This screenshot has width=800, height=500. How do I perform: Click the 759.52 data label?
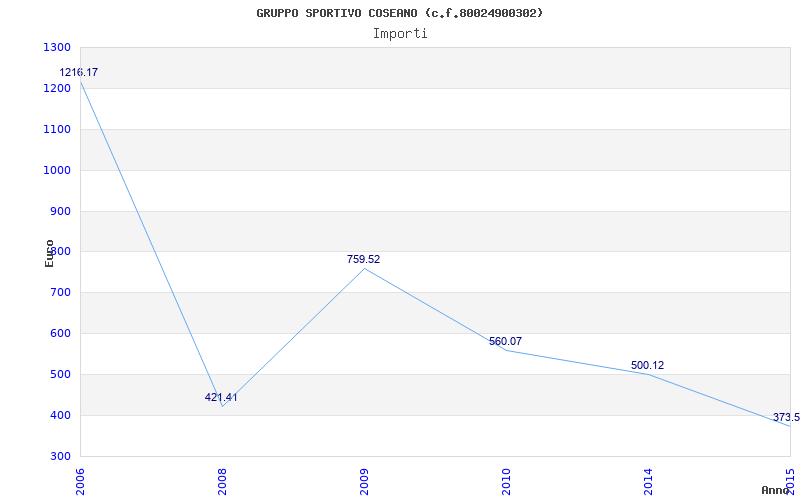point(363,259)
